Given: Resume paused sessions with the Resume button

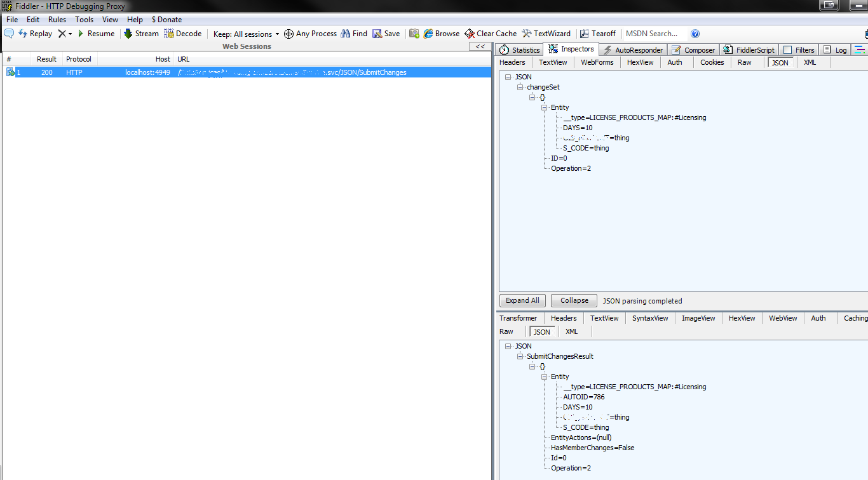Looking at the screenshot, I should (x=96, y=34).
